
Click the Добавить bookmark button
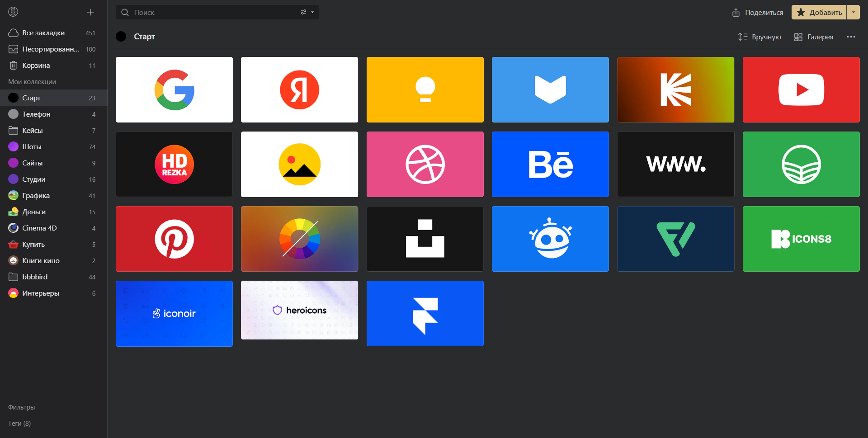pos(819,12)
